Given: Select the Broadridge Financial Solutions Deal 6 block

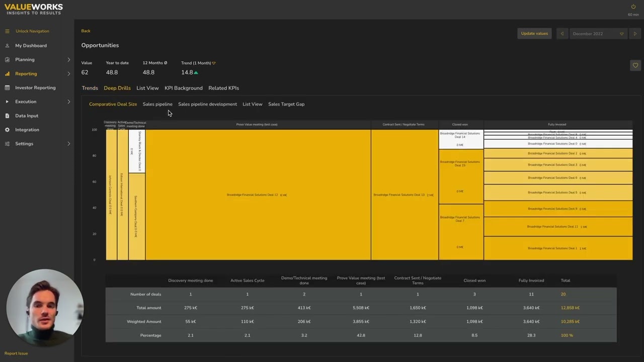Looking at the screenshot, I should pyautogui.click(x=558, y=178).
